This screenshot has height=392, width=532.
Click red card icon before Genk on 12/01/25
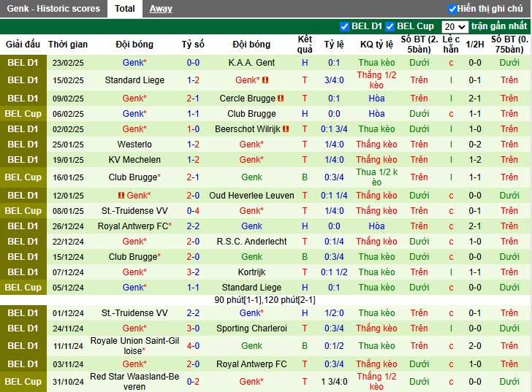tap(121, 196)
